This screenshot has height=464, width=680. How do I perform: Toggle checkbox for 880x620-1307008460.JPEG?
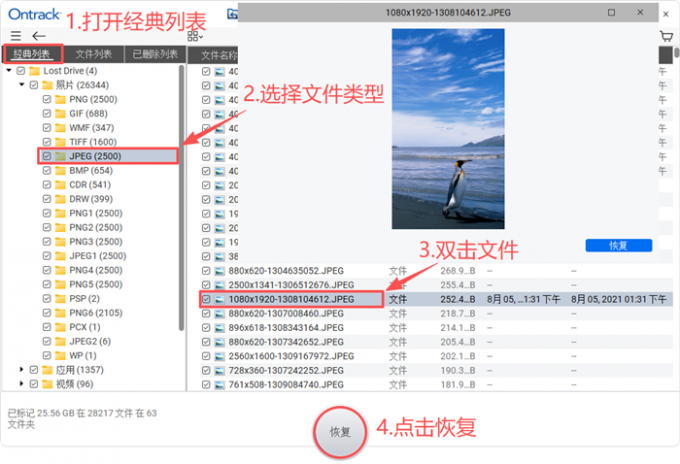tap(206, 314)
